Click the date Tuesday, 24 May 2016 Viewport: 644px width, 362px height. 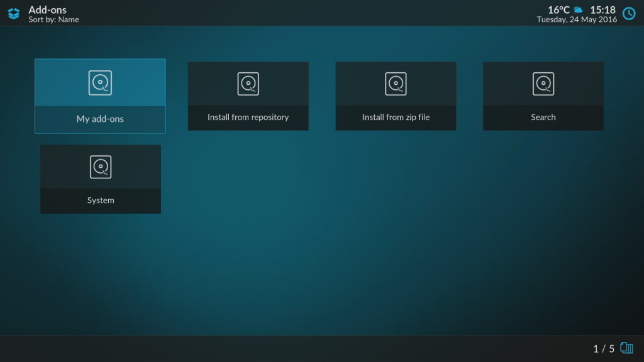pos(577,19)
